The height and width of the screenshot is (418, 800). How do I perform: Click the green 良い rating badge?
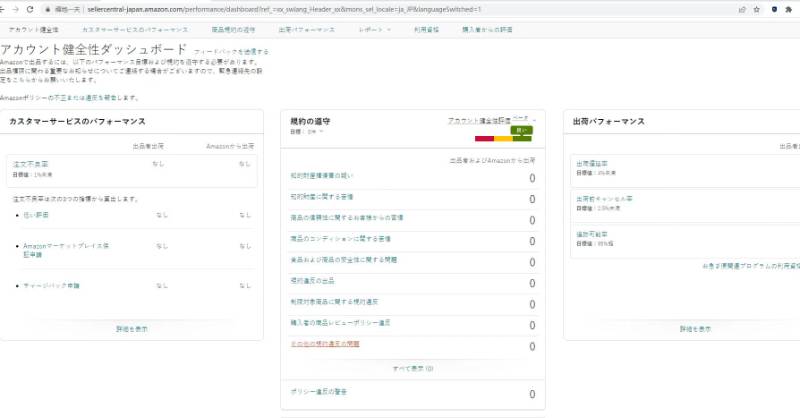(x=521, y=131)
